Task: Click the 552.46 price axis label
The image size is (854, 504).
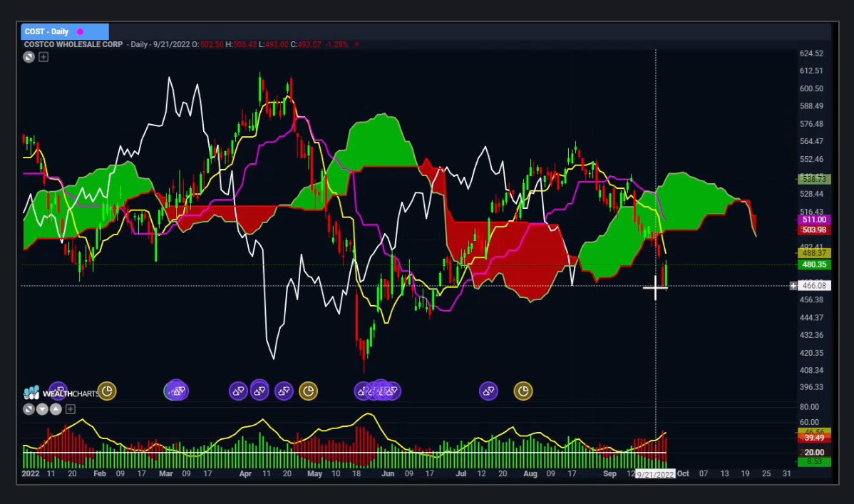Action: (811, 159)
